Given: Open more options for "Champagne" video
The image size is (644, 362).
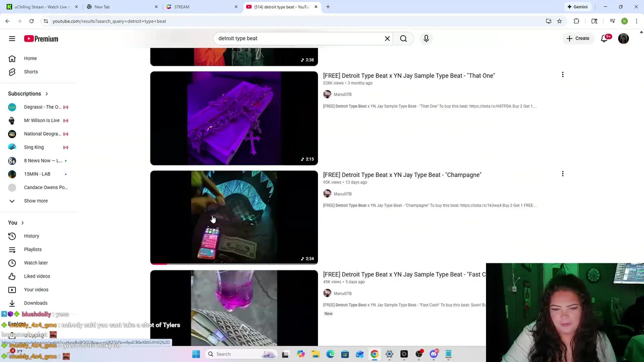Looking at the screenshot, I should [x=562, y=174].
